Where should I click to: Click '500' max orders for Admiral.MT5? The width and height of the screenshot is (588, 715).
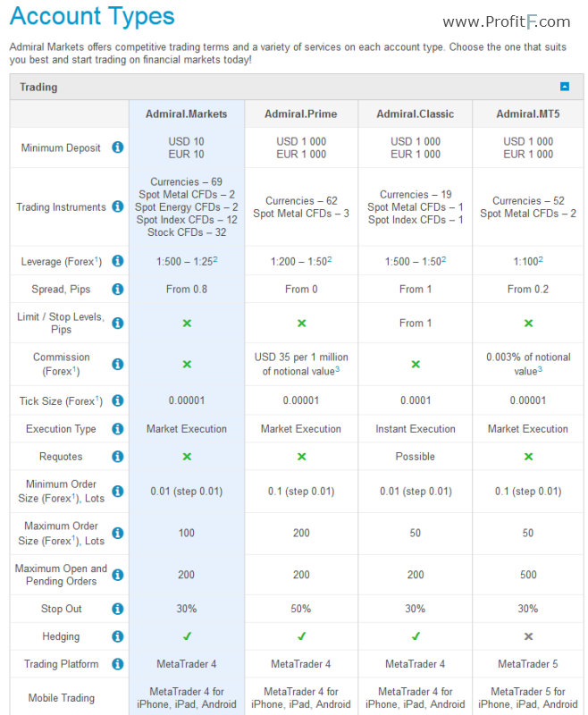click(x=528, y=575)
